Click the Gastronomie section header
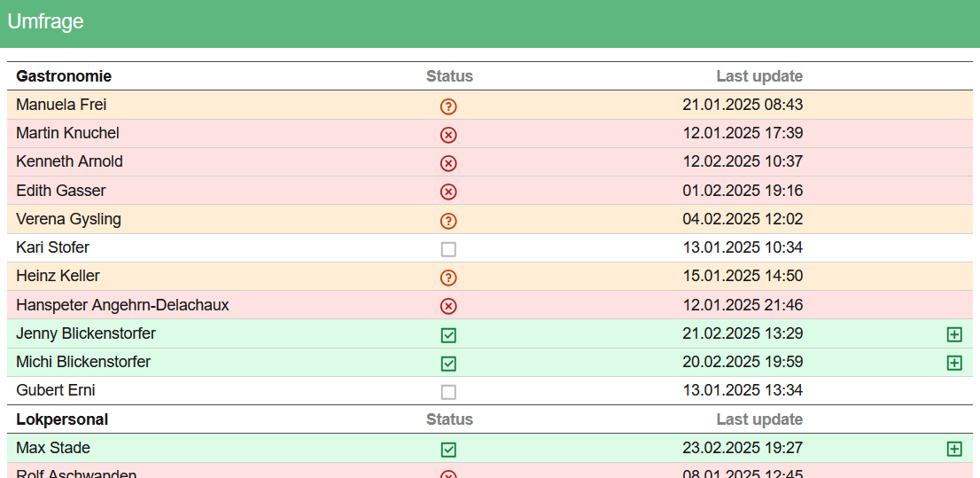 [64, 76]
